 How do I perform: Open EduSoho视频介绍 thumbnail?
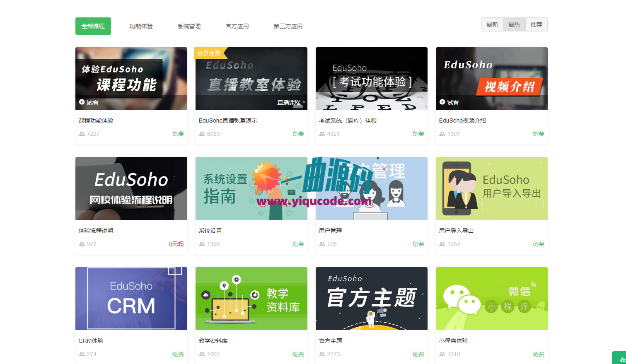tap(492, 78)
